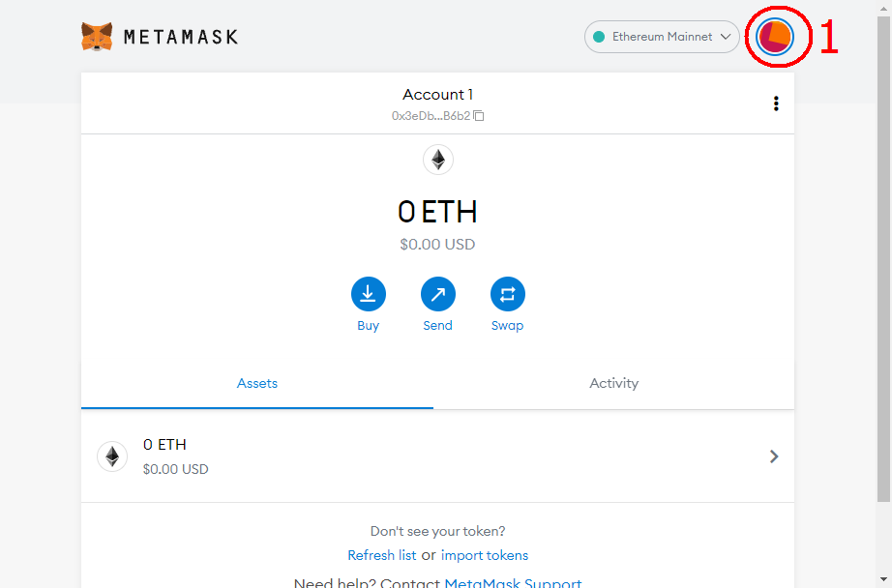Click the ETH asset row icon

pyautogui.click(x=112, y=456)
